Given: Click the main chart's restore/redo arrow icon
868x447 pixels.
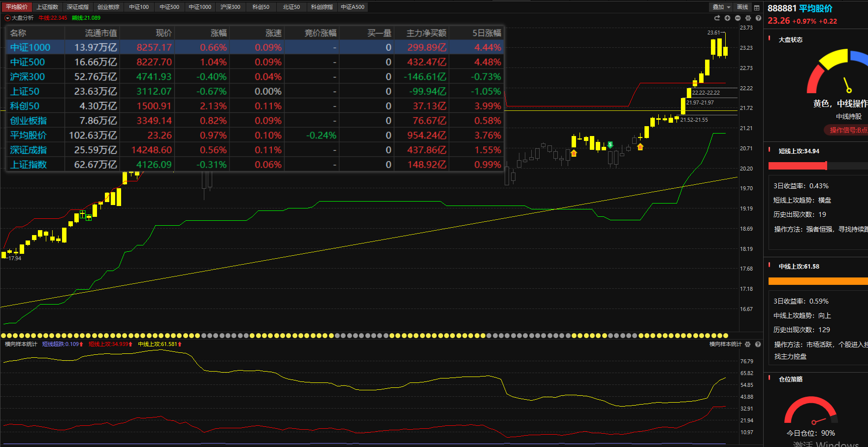Looking at the screenshot, I should click(x=717, y=18).
